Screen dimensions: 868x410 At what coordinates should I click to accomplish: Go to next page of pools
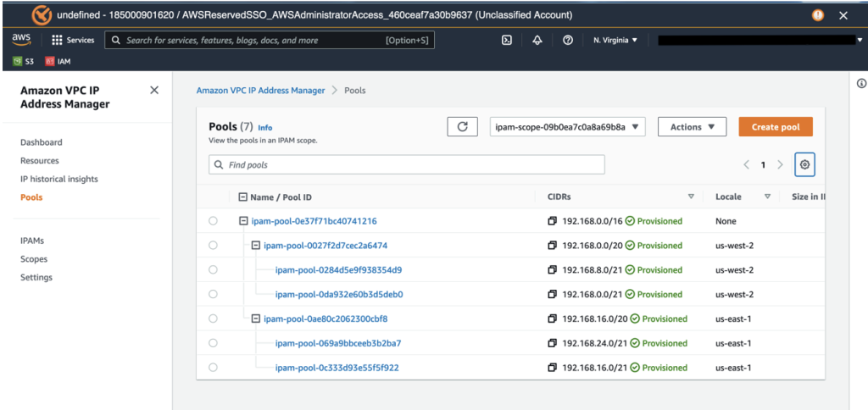(780, 164)
